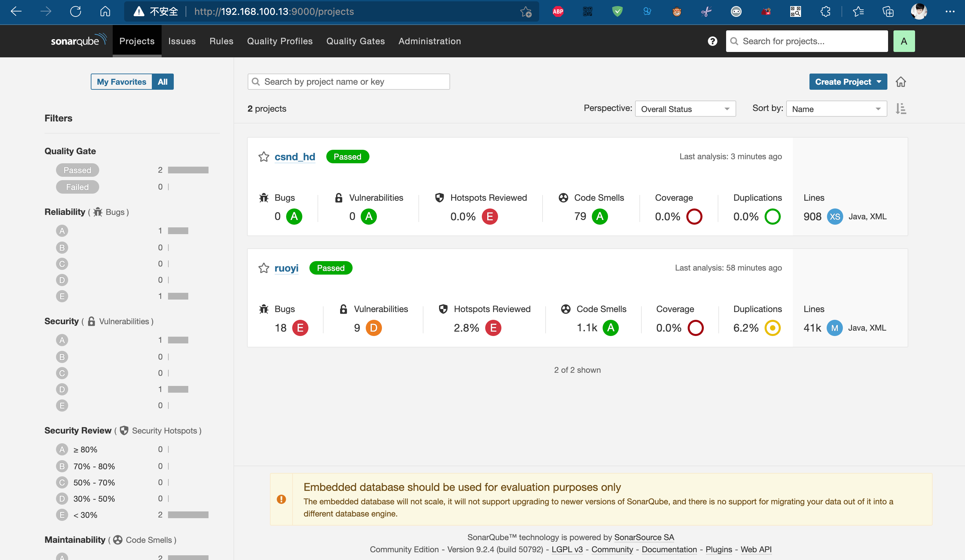Open the Perspective Overall Status dropdown

685,109
